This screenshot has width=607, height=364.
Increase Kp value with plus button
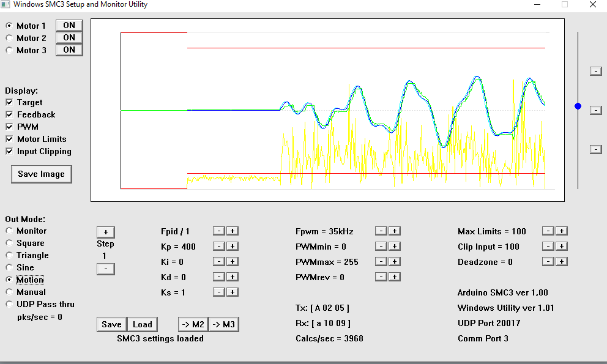point(233,247)
